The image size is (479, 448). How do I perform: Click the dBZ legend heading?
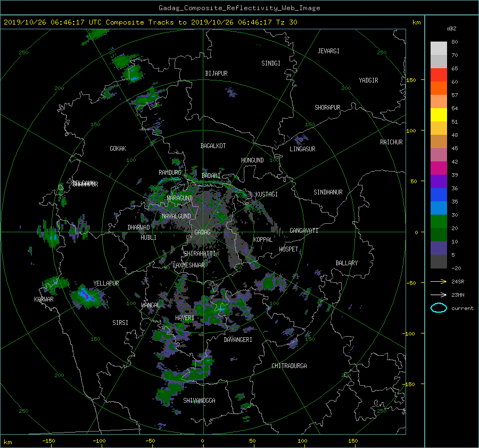coord(451,29)
